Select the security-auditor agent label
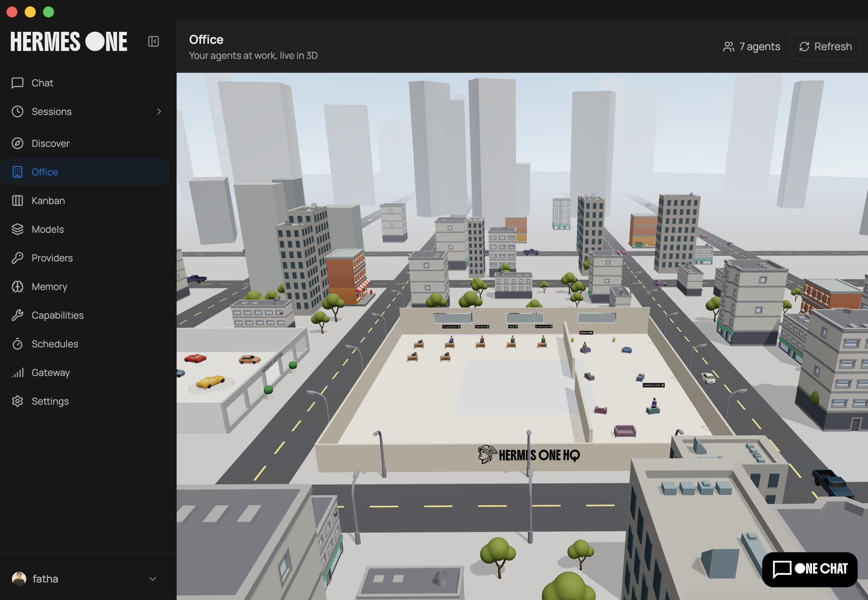The width and height of the screenshot is (868, 600). 654,385
